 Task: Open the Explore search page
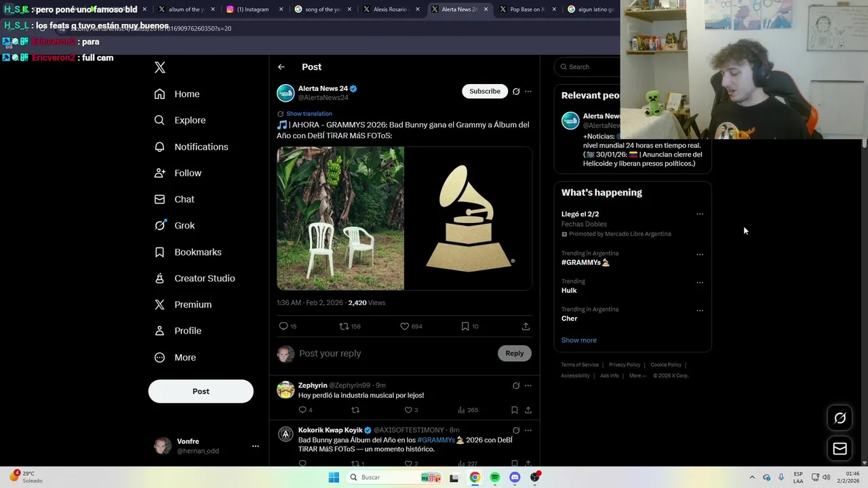coord(180,120)
